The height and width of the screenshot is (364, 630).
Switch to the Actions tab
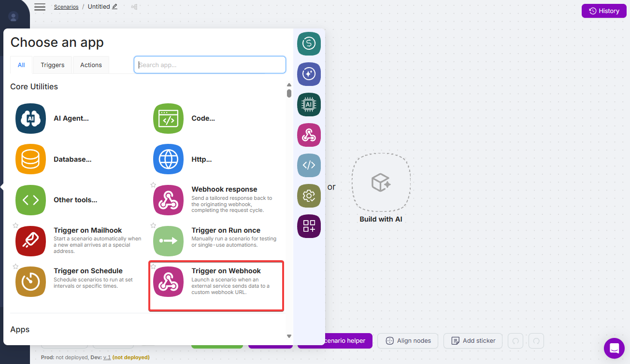(91, 65)
